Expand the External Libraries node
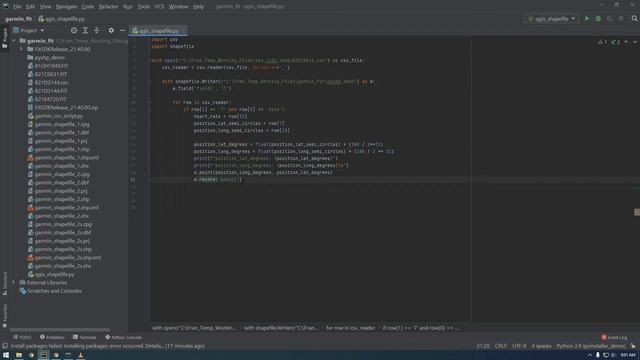 14,282
